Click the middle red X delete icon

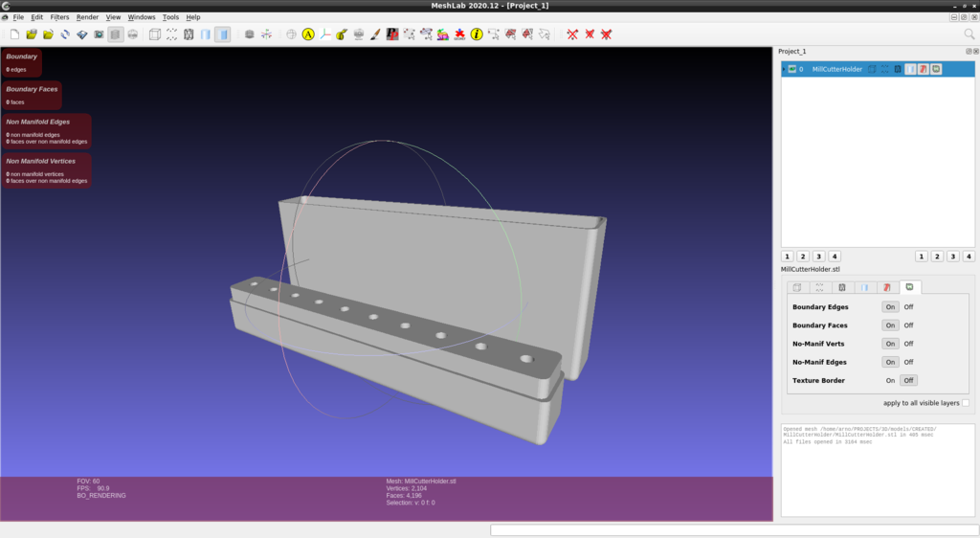(590, 34)
